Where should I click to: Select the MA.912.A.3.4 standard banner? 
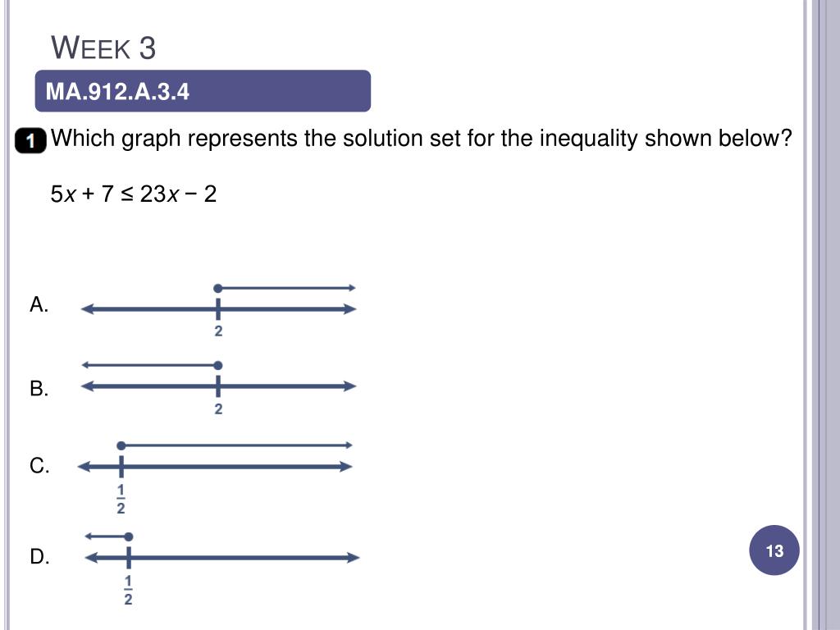pos(203,90)
